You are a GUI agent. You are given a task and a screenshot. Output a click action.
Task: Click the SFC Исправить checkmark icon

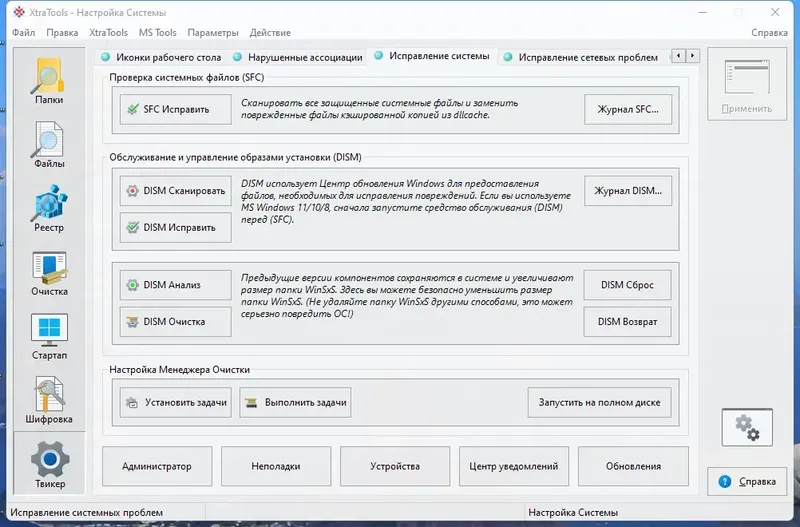pyautogui.click(x=133, y=109)
